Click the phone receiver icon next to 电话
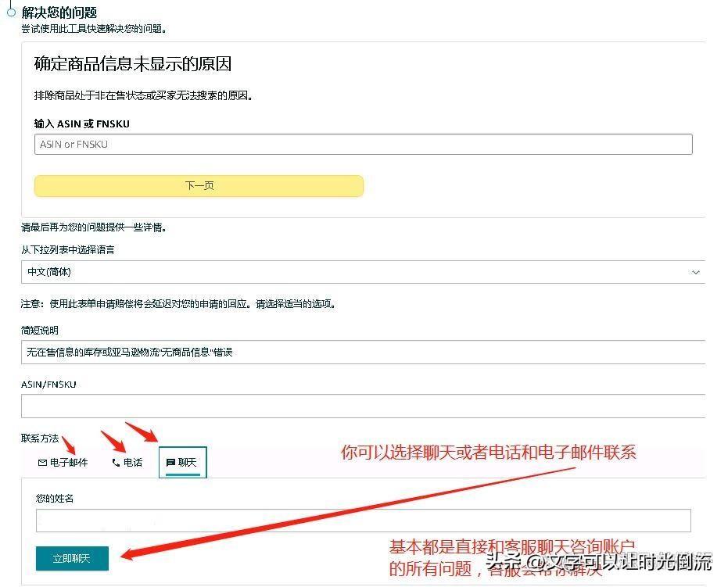The height and width of the screenshot is (587, 728). (x=116, y=463)
